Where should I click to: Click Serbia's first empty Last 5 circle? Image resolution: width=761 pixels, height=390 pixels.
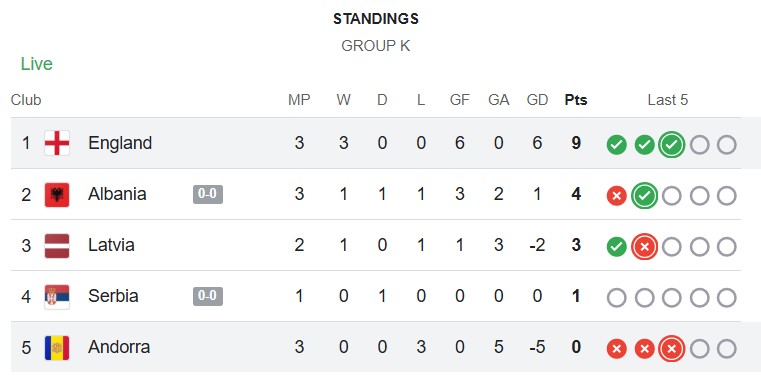[x=616, y=298]
